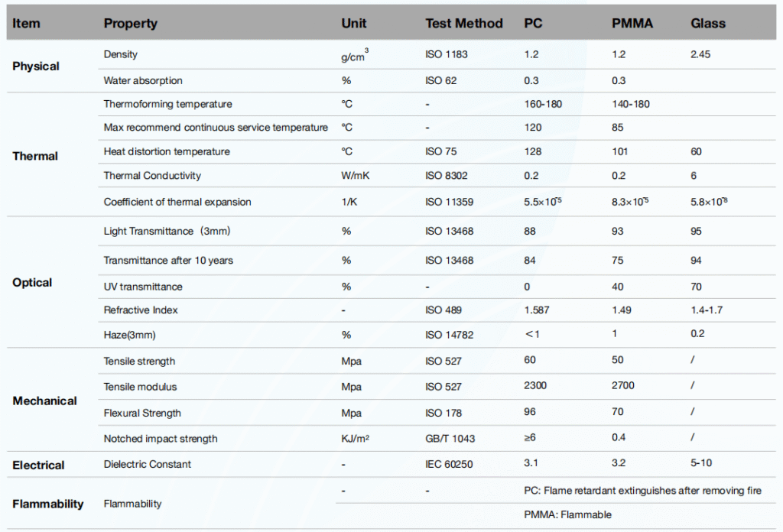The image size is (783, 532).
Task: Select the Refractive Index property cell
Action: (141, 310)
